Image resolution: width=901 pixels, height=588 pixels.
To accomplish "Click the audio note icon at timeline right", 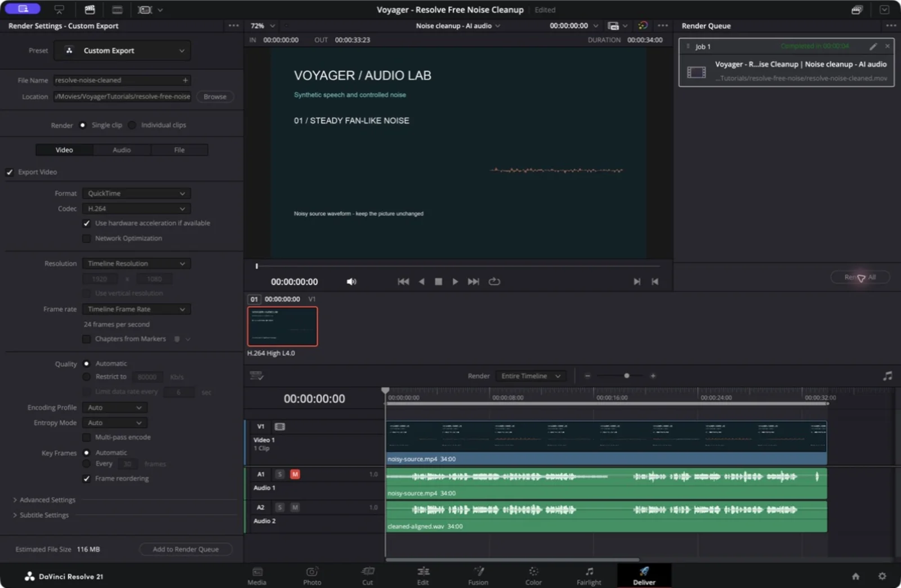I will click(x=887, y=376).
